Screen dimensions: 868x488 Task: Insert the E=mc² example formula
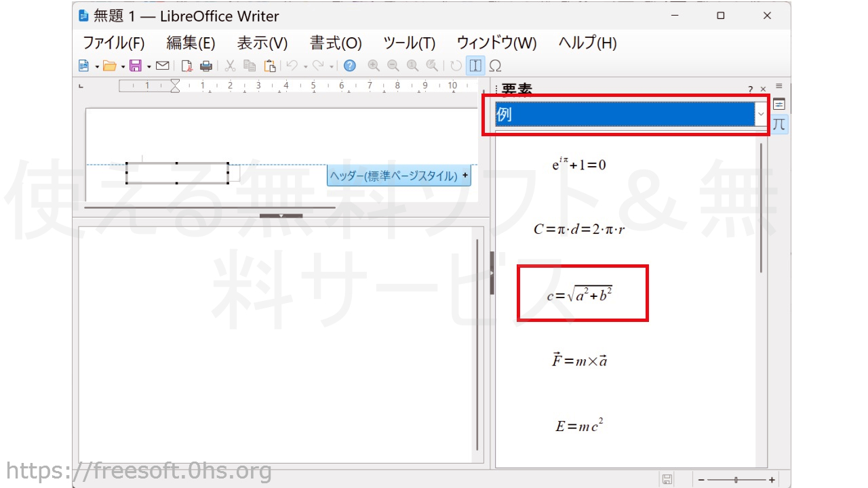(579, 426)
